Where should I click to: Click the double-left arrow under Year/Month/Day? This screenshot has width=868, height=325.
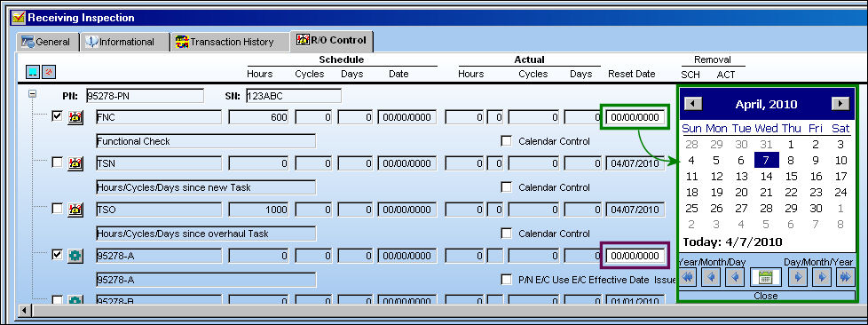coord(688,277)
